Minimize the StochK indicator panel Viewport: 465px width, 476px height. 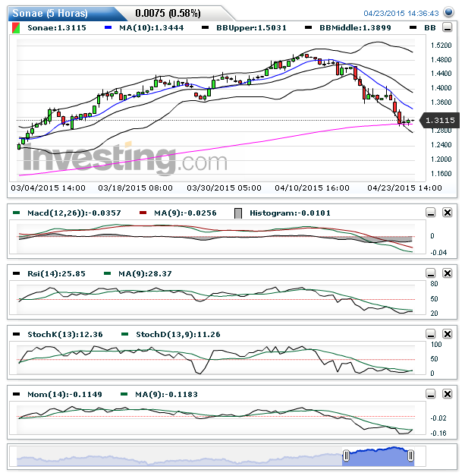(431, 334)
